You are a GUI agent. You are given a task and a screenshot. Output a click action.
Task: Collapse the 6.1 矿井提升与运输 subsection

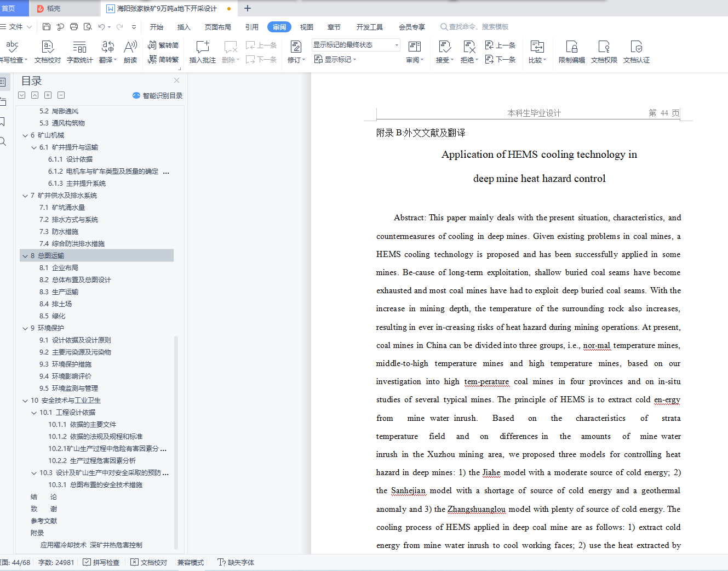[x=34, y=147]
